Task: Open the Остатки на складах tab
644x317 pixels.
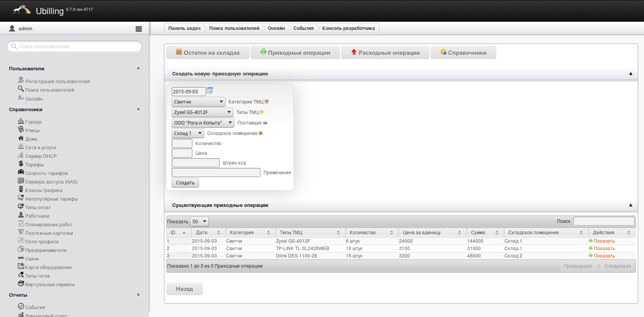Action: coord(208,53)
